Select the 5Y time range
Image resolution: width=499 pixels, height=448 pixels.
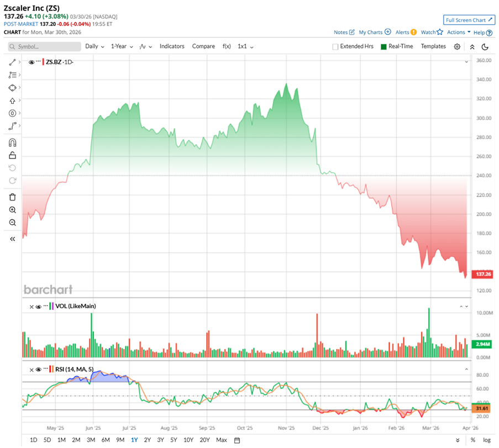(x=174, y=440)
